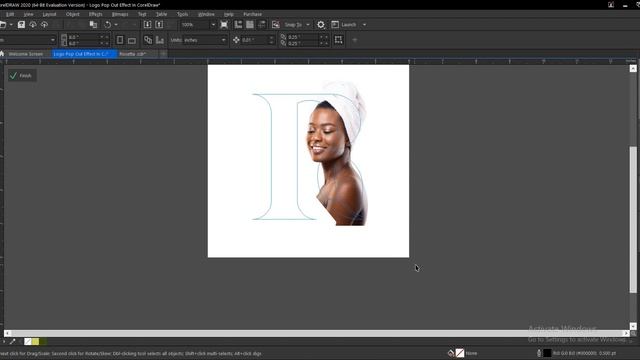The width and height of the screenshot is (640, 360).
Task: Click the horizontal scrollbar left arrow
Action: 7,333
